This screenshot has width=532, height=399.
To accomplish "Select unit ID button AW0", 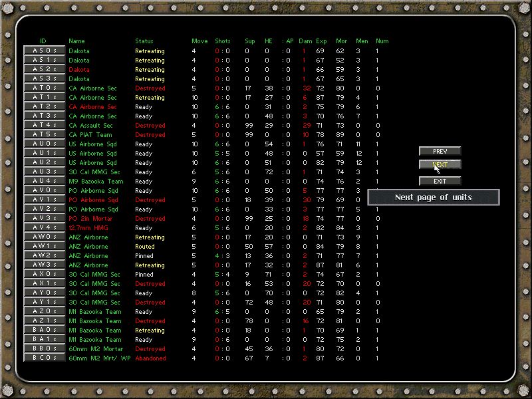I will click(x=44, y=237).
